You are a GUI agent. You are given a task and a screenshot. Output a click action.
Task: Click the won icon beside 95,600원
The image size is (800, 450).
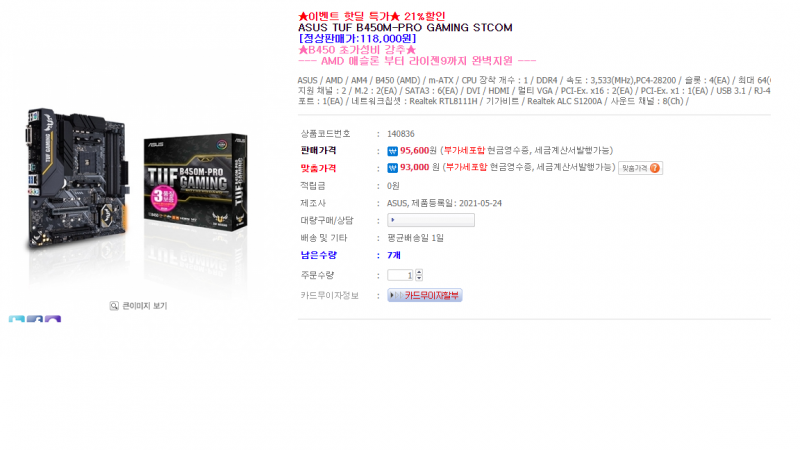coord(392,151)
